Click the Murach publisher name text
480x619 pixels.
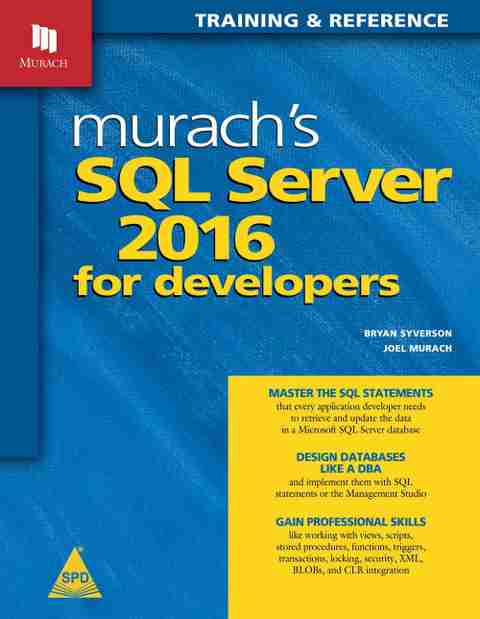(x=43, y=62)
